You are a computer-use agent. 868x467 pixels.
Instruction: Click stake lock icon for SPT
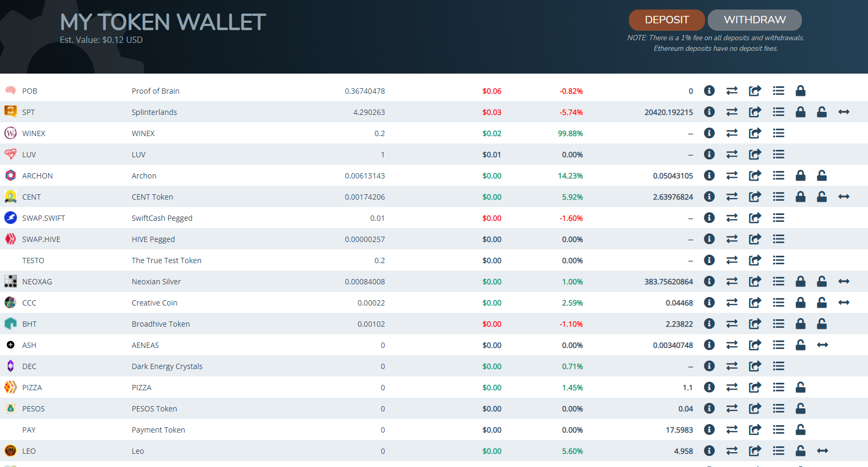[x=800, y=112]
